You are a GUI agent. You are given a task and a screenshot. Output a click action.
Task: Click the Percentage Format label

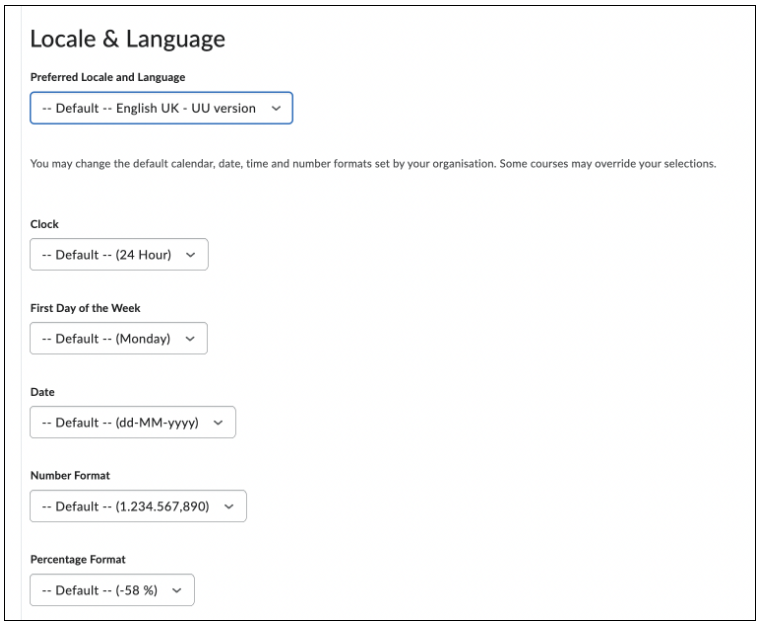(x=77, y=560)
